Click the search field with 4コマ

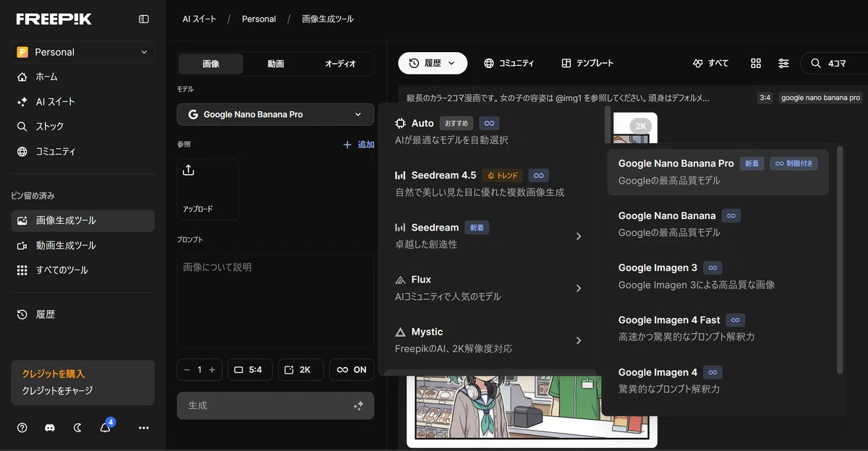click(x=834, y=63)
